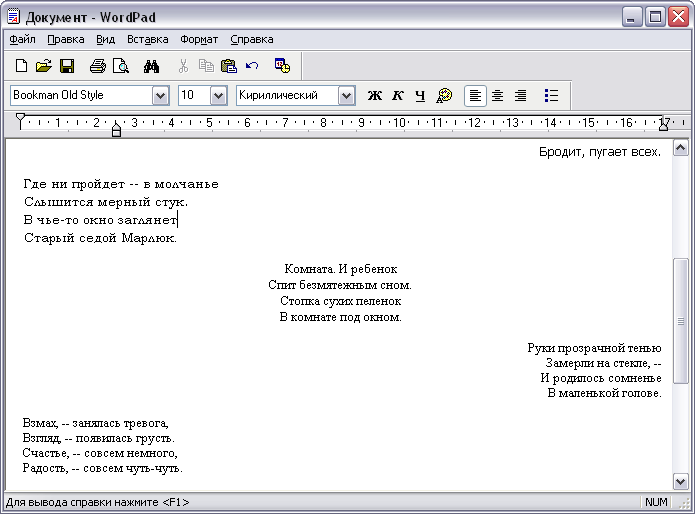This screenshot has height=514, width=695.
Task: Click the line 'Спит безмятежным сном.'
Action: click(340, 285)
